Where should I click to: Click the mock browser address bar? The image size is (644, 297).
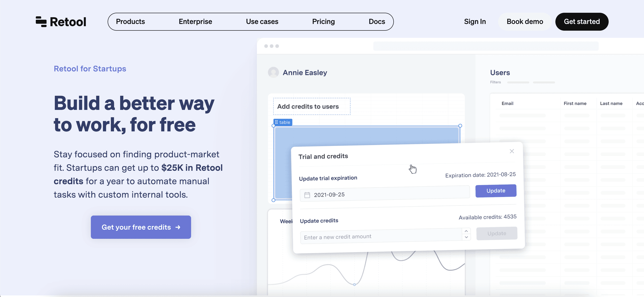[486, 46]
